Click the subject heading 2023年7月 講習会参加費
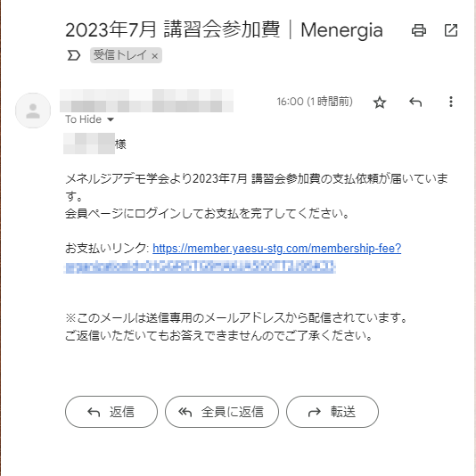476x476 pixels. 172,29
